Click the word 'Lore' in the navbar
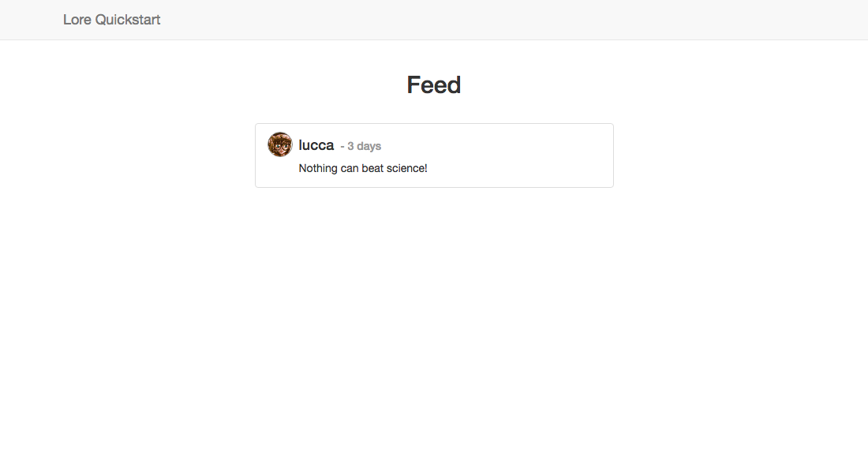 pyautogui.click(x=77, y=20)
